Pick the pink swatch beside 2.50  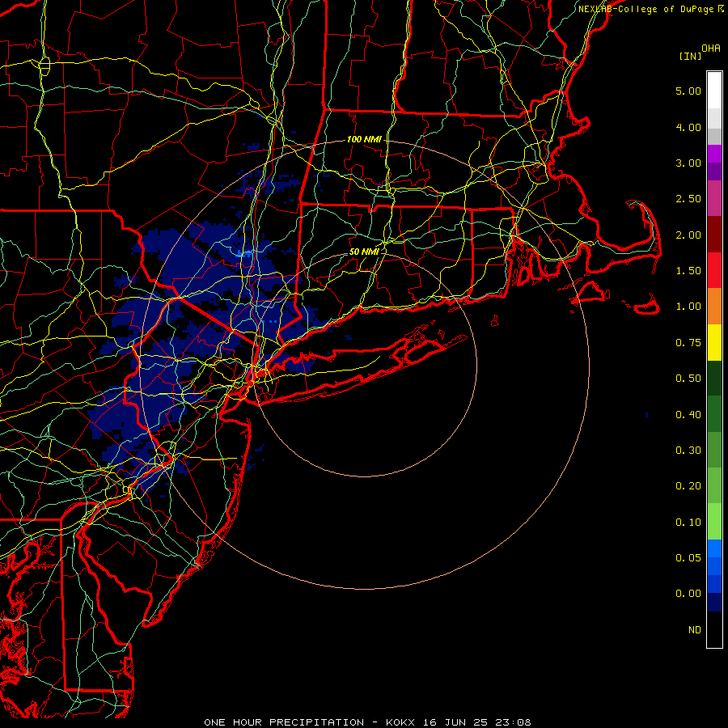(x=714, y=198)
